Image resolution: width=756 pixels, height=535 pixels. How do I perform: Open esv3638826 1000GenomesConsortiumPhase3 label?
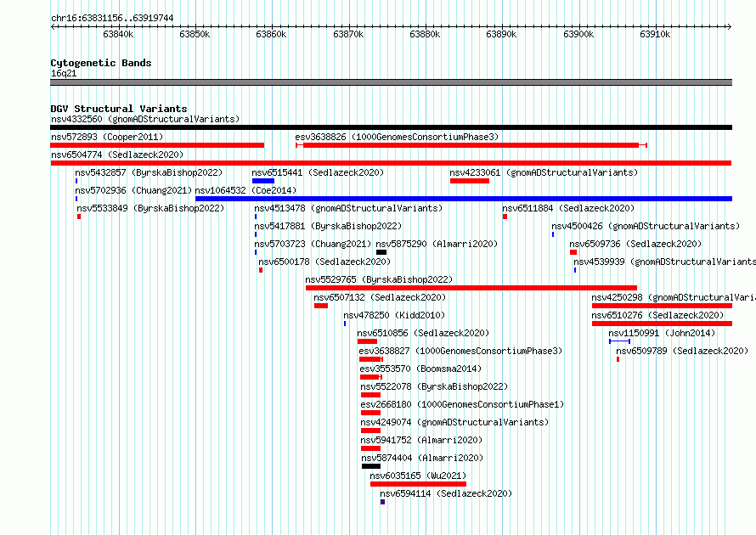(x=397, y=137)
